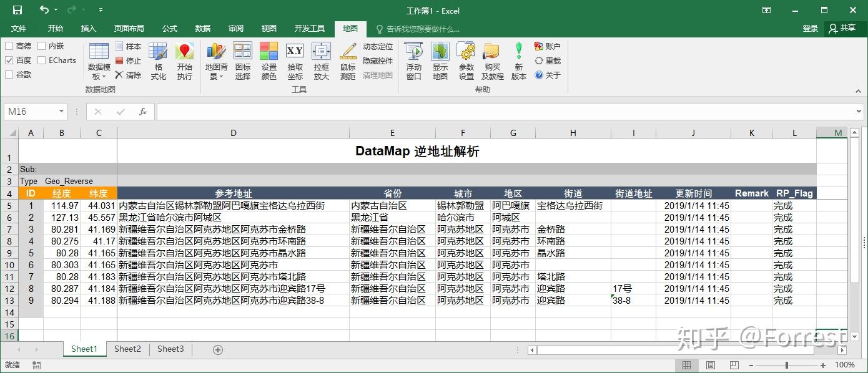The height and width of the screenshot is (373, 868).
Task: Click the 动态定位 button
Action: click(x=378, y=46)
